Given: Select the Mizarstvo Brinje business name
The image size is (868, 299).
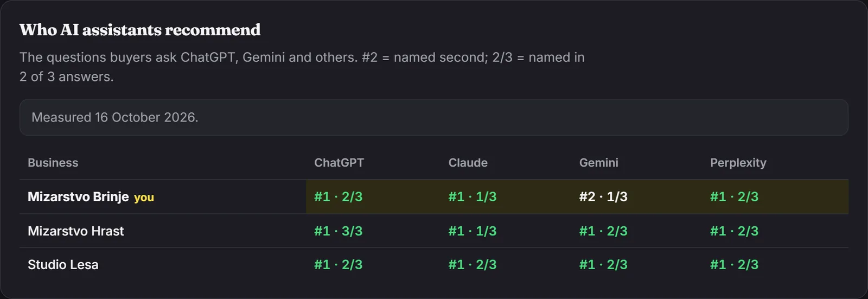Looking at the screenshot, I should pyautogui.click(x=78, y=196).
